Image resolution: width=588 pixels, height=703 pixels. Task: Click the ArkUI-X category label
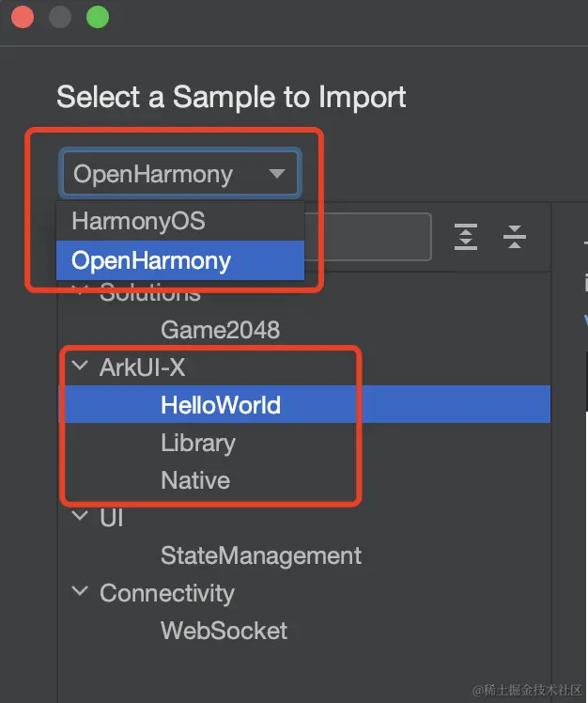tap(142, 367)
